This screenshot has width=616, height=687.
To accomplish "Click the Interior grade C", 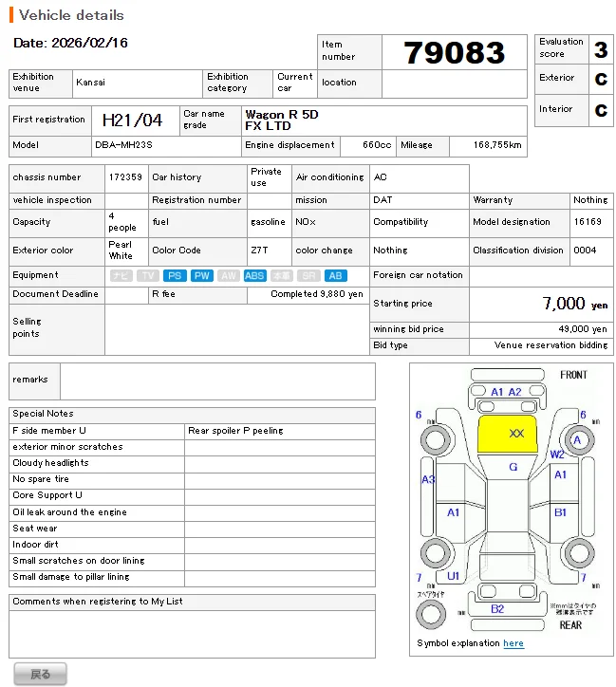I will click(x=601, y=110).
